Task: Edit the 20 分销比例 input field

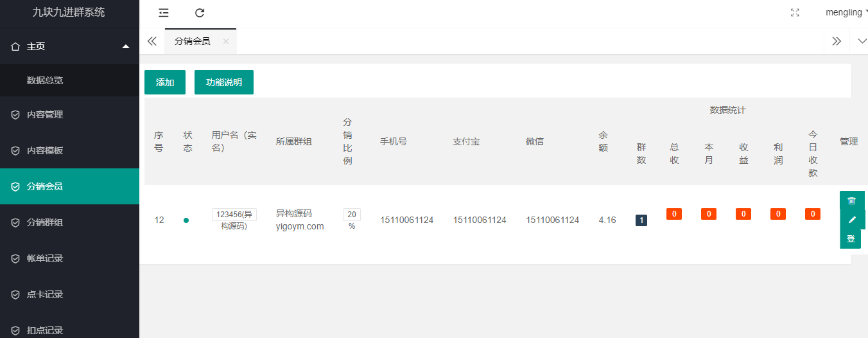Action: pos(351,215)
